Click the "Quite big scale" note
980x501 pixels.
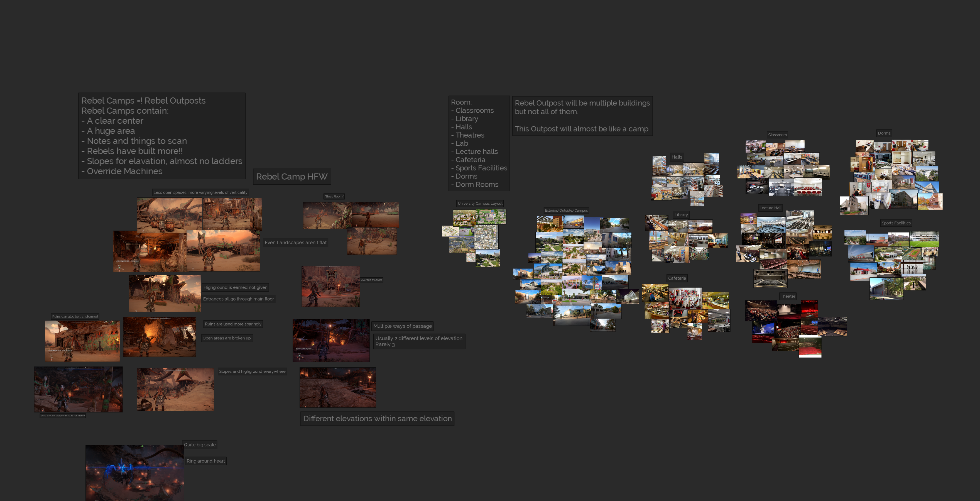200,444
